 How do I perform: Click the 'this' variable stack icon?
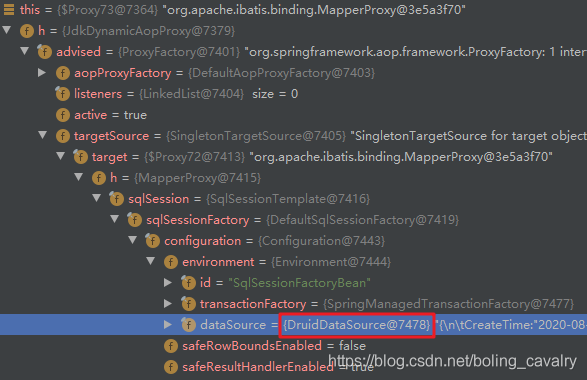tap(9, 9)
